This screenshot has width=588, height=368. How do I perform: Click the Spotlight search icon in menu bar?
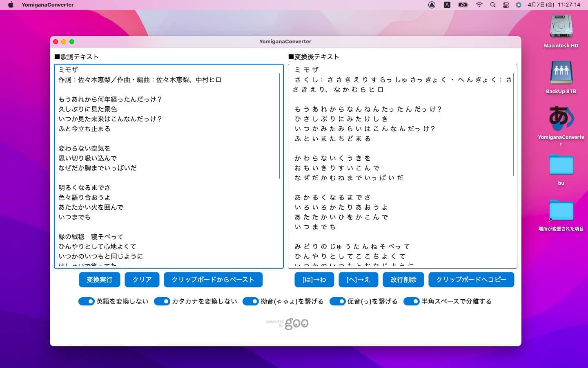click(x=492, y=5)
